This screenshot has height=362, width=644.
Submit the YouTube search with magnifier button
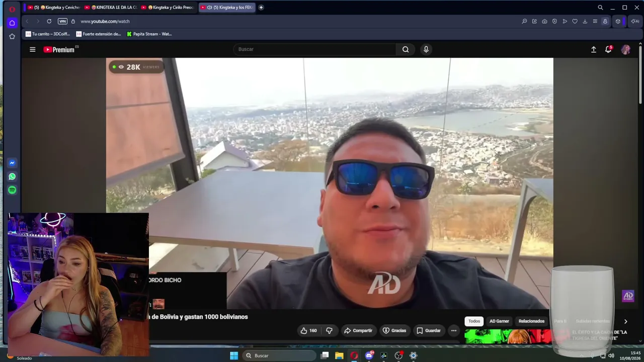click(406, 49)
